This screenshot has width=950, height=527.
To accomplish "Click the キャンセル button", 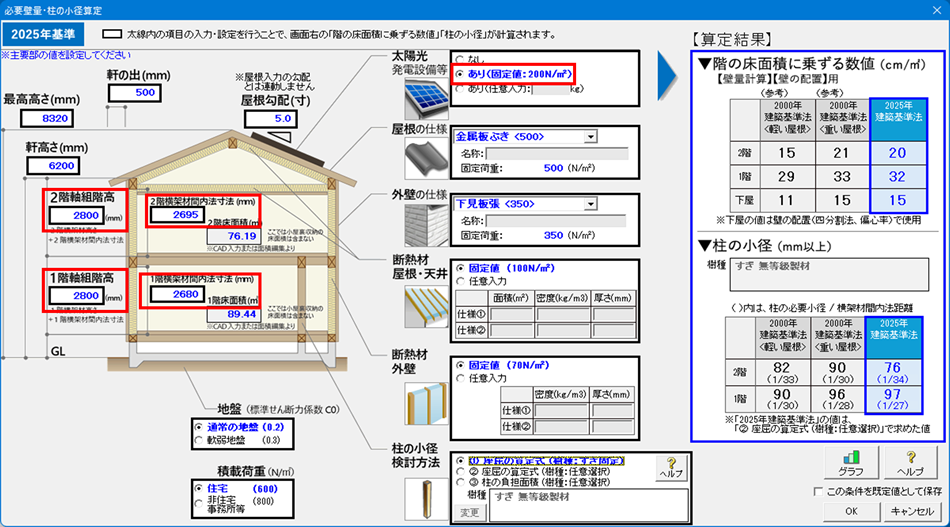I will point(912,511).
